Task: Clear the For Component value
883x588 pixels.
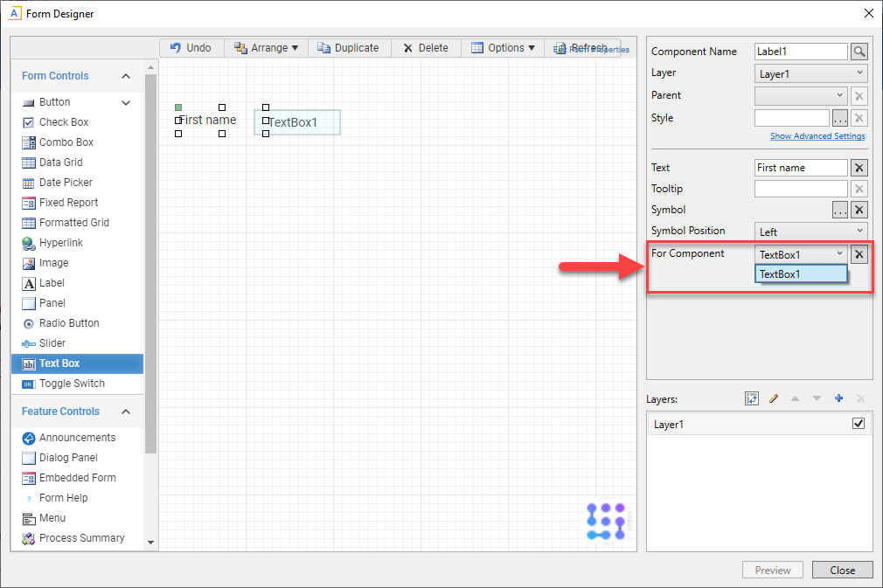Action: (859, 254)
